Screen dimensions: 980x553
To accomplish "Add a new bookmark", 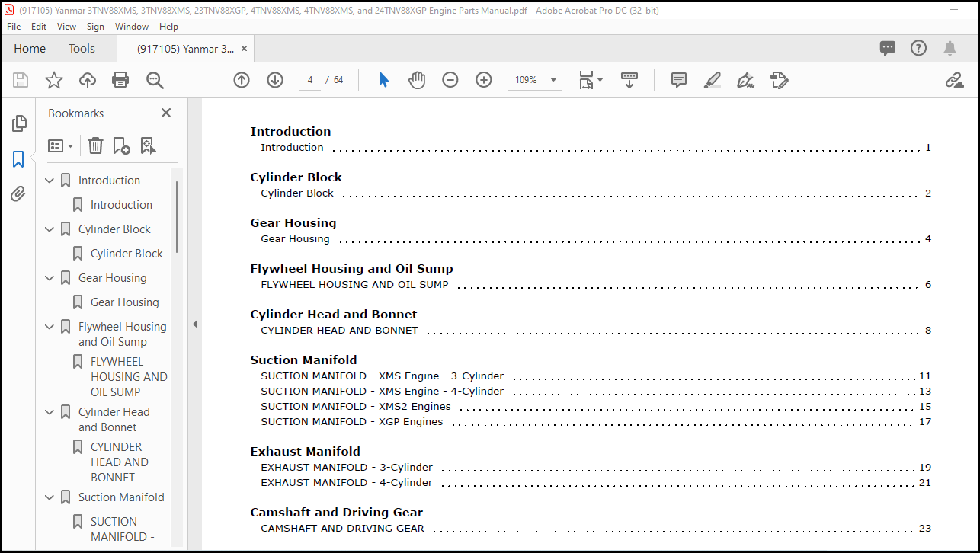I will click(121, 145).
